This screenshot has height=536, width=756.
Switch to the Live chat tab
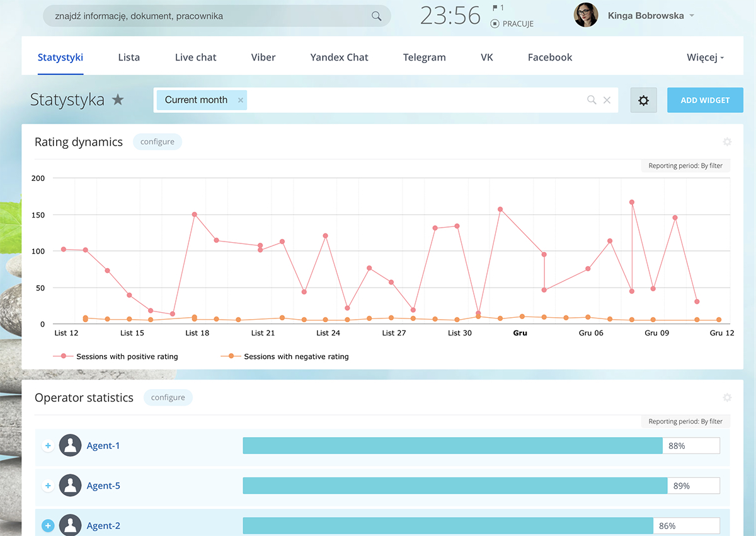coord(195,57)
